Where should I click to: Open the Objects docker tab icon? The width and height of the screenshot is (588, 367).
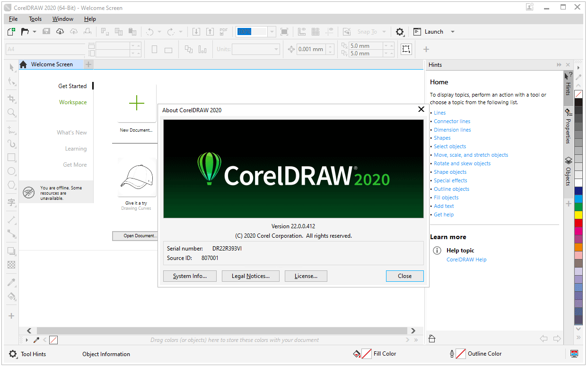[x=569, y=161]
